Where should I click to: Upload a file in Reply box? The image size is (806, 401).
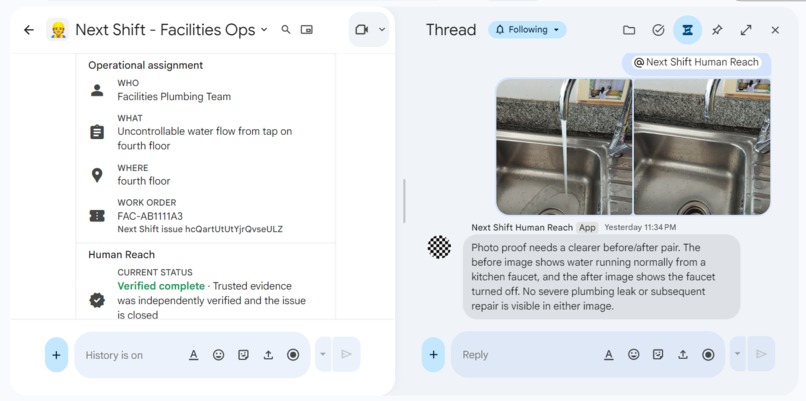(683, 354)
